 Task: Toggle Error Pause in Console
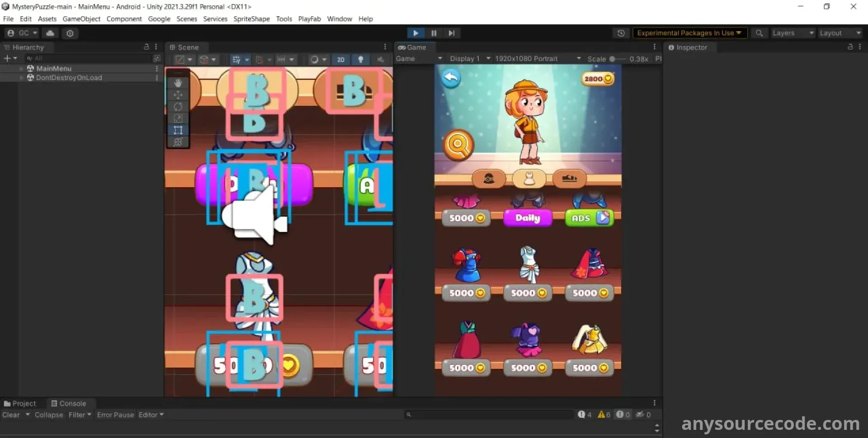pyautogui.click(x=115, y=414)
